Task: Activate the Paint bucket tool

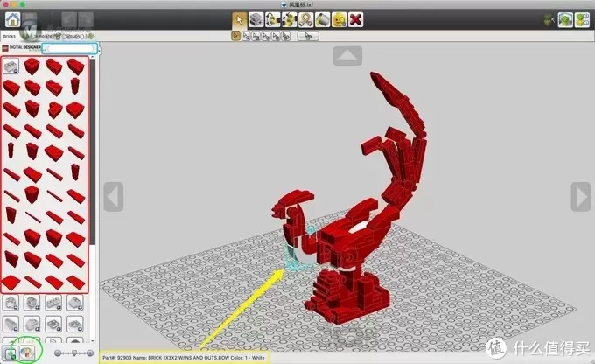Action: [322, 19]
